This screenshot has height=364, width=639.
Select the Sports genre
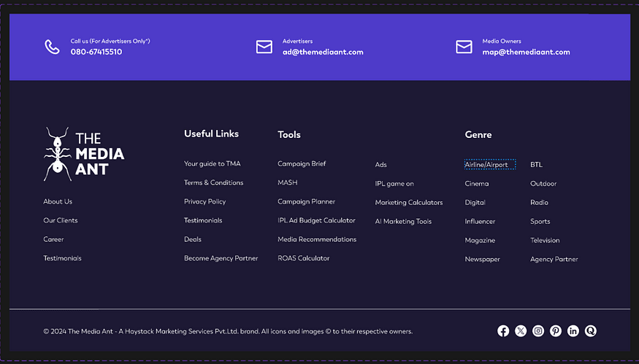(x=540, y=222)
